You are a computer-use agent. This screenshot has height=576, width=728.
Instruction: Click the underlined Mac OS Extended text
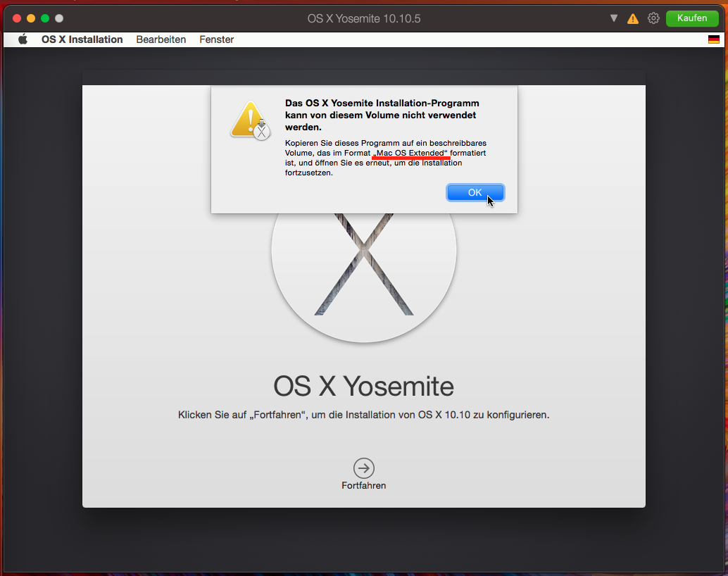coord(410,153)
